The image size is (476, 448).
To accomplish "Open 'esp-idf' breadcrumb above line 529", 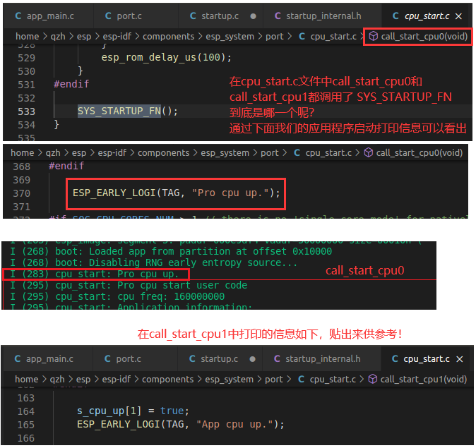I will (117, 37).
